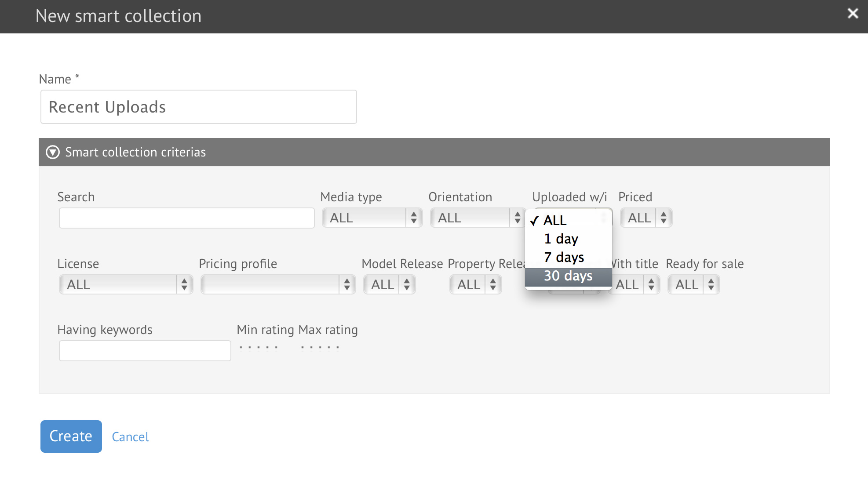Image resolution: width=868 pixels, height=487 pixels.
Task: Open the Property Release dropdown
Action: point(475,285)
